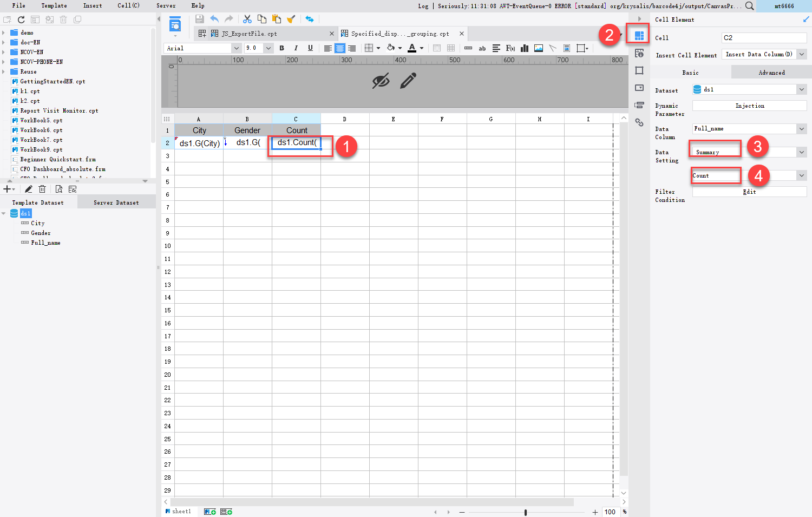Screen dimensions: 812x517
Task: Toggle center horizontal alignment
Action: tap(339, 48)
